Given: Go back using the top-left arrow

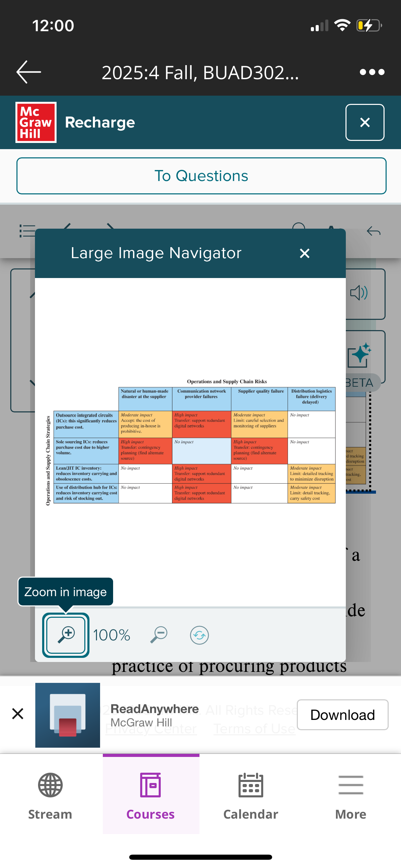Looking at the screenshot, I should 29,72.
